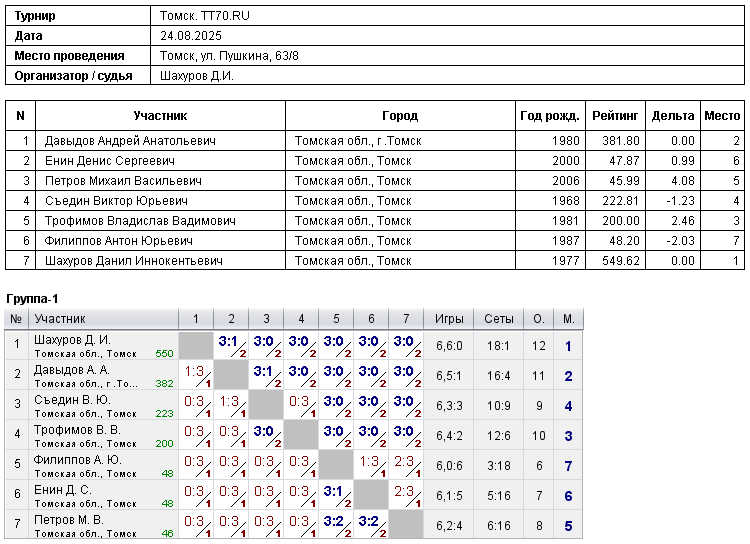The width and height of the screenshot is (750, 544).
Task: Click the Город column header
Action: click(400, 116)
